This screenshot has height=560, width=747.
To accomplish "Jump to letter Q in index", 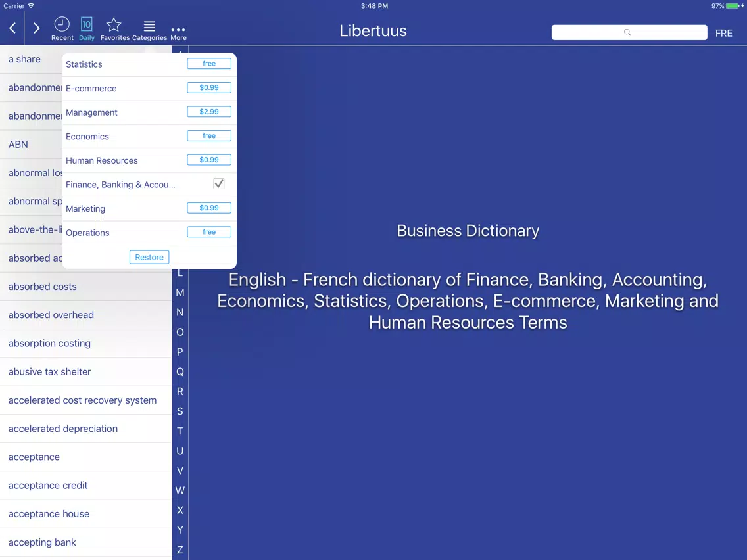I will coord(180,371).
